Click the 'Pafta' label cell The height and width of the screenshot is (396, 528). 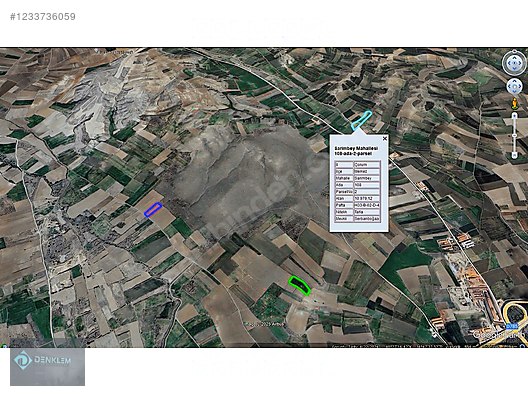(x=344, y=205)
